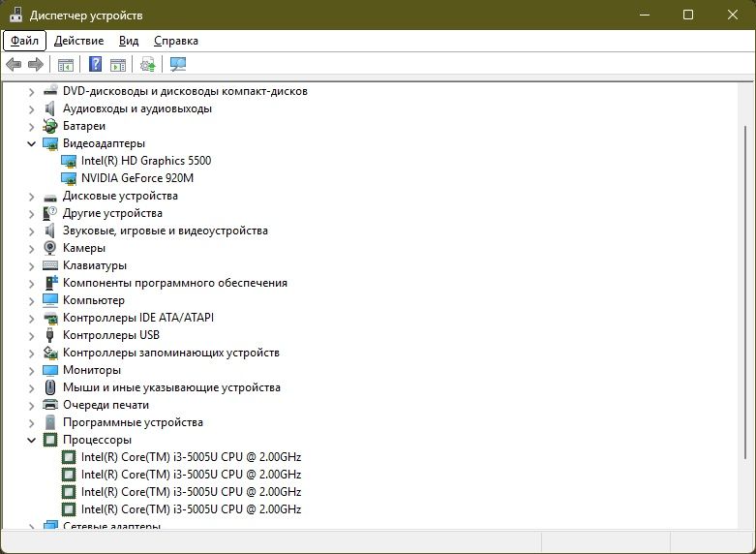This screenshot has width=756, height=554.
Task: Expand the Батареи node
Action: (x=31, y=127)
